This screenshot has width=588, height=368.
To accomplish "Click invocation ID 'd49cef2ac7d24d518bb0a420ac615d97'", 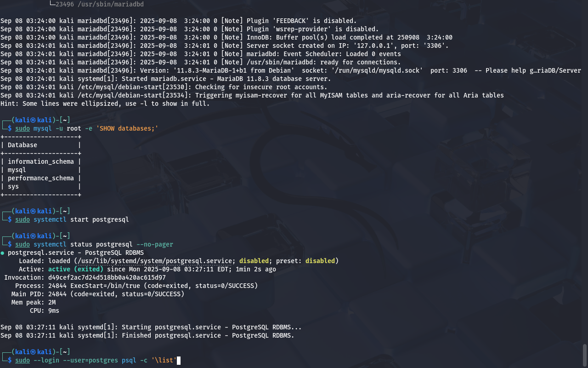I will pyautogui.click(x=107, y=277).
